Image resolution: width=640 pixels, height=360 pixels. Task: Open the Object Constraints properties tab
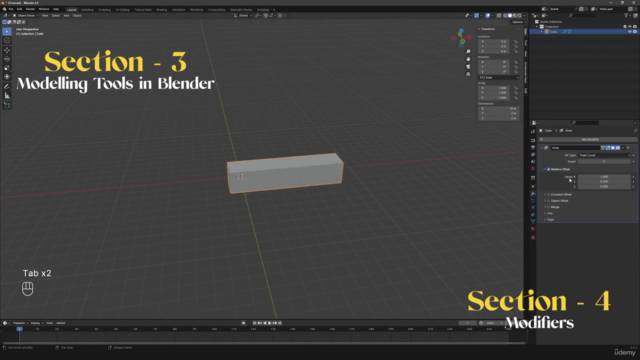(x=533, y=214)
